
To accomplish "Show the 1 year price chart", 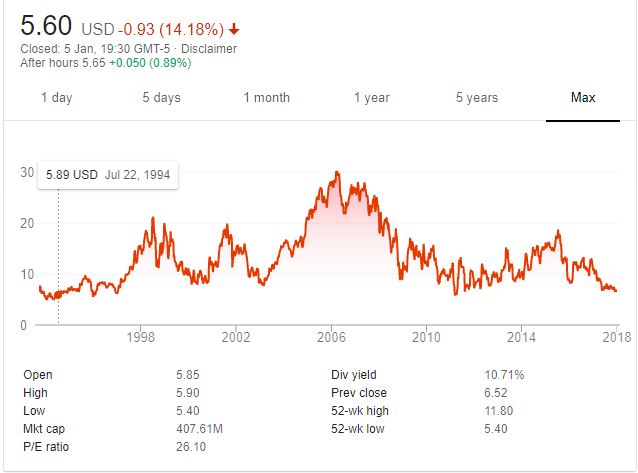I will [371, 98].
